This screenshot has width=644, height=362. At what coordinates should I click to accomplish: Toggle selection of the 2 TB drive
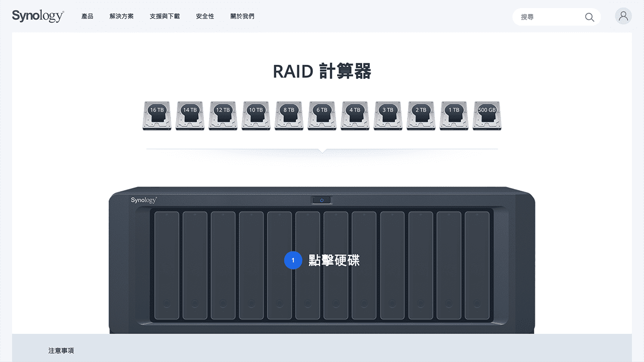[x=421, y=115]
